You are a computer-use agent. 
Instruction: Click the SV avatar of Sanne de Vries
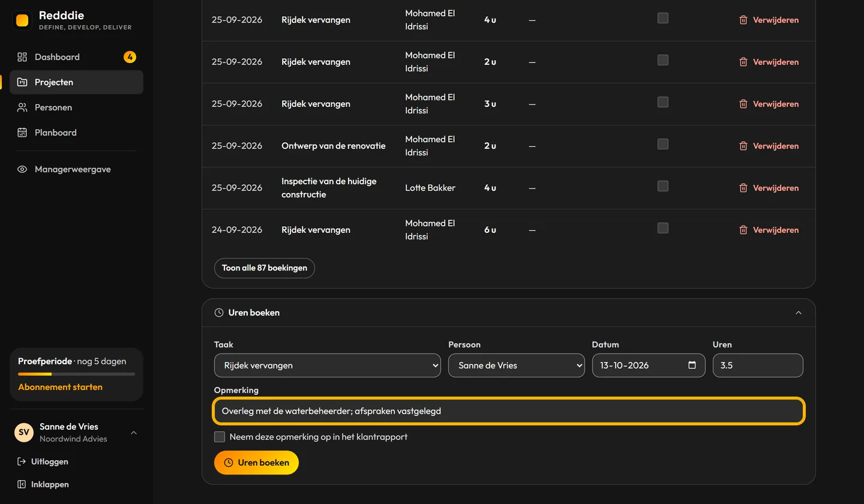click(x=24, y=433)
